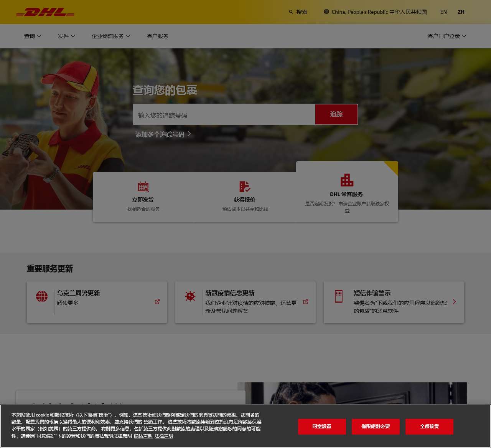The height and width of the screenshot is (448, 491).
Task: Click the 获得报价 document icon
Action: (245, 187)
